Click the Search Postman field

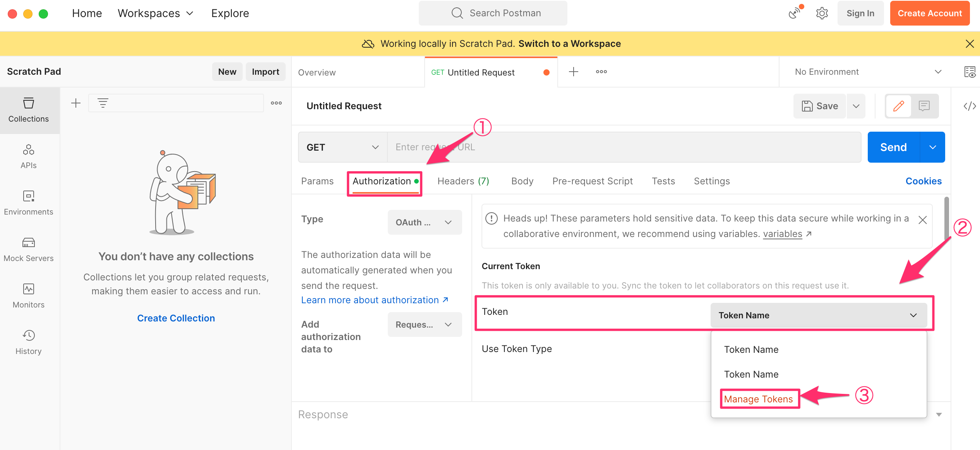493,13
